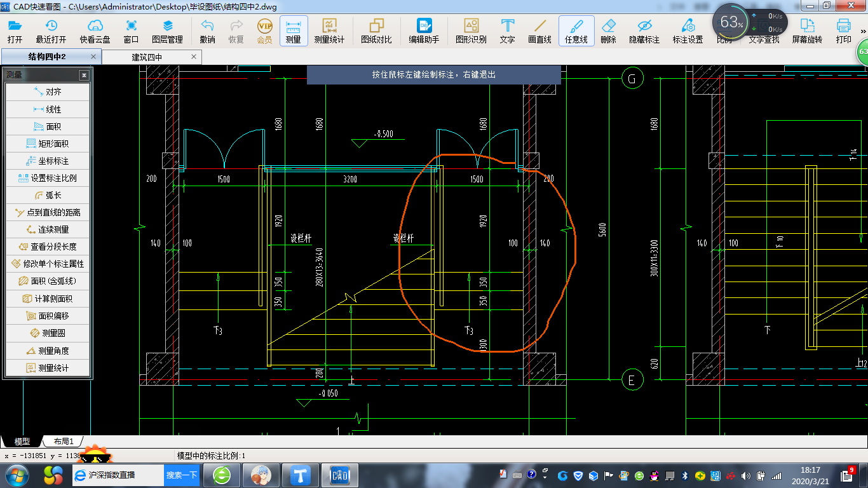Click the 63% network speed floating widget

pos(750,23)
